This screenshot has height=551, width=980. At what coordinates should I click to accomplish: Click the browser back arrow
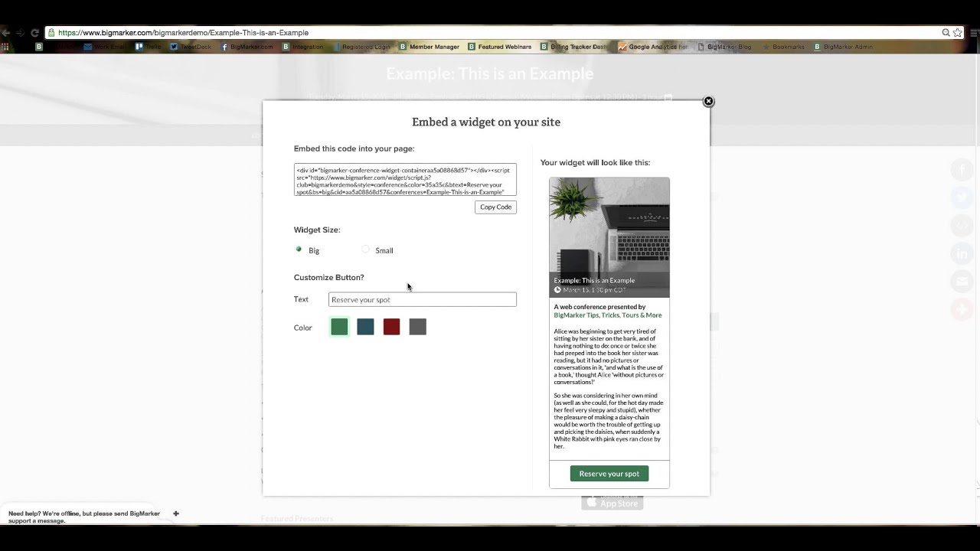[6, 33]
